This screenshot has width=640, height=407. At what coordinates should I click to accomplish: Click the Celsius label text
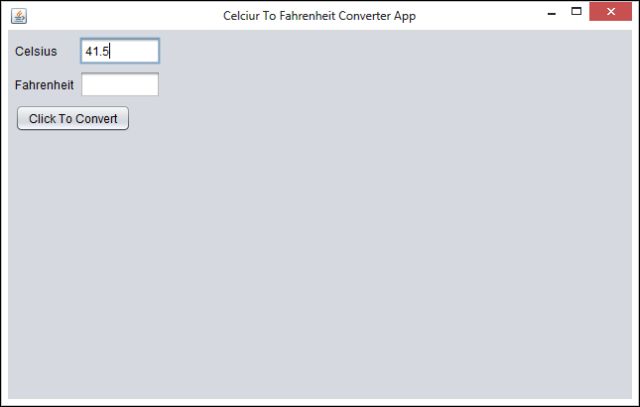(x=36, y=51)
